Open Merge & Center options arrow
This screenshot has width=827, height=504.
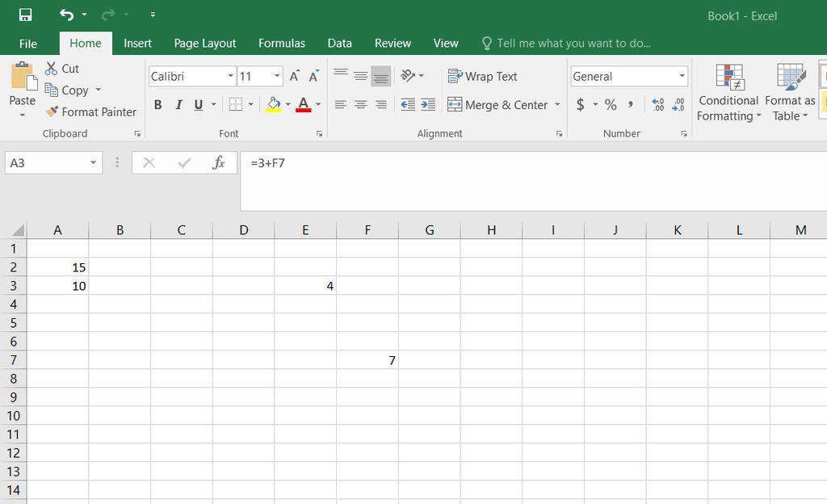[x=557, y=105]
